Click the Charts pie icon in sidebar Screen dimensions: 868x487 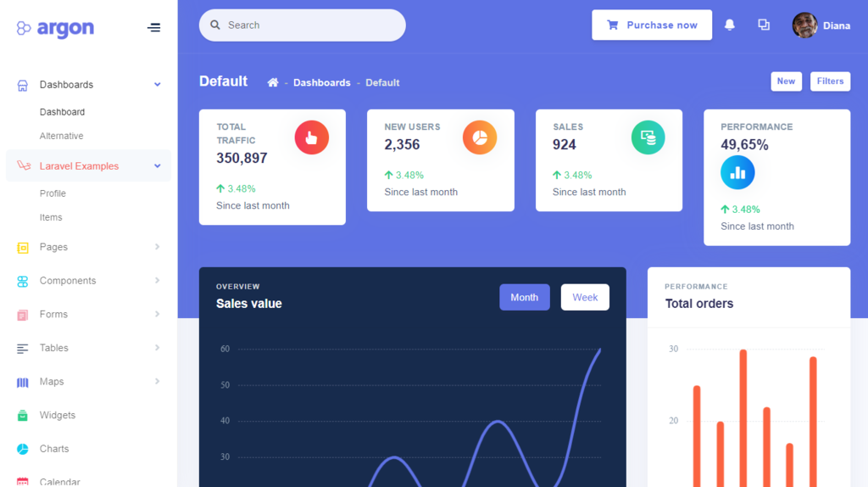point(22,449)
